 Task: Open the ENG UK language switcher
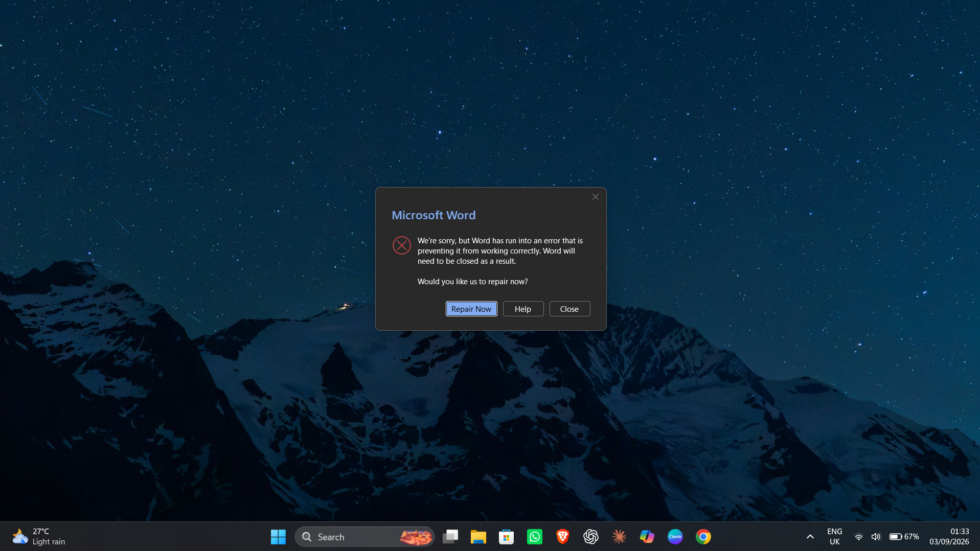click(x=835, y=537)
